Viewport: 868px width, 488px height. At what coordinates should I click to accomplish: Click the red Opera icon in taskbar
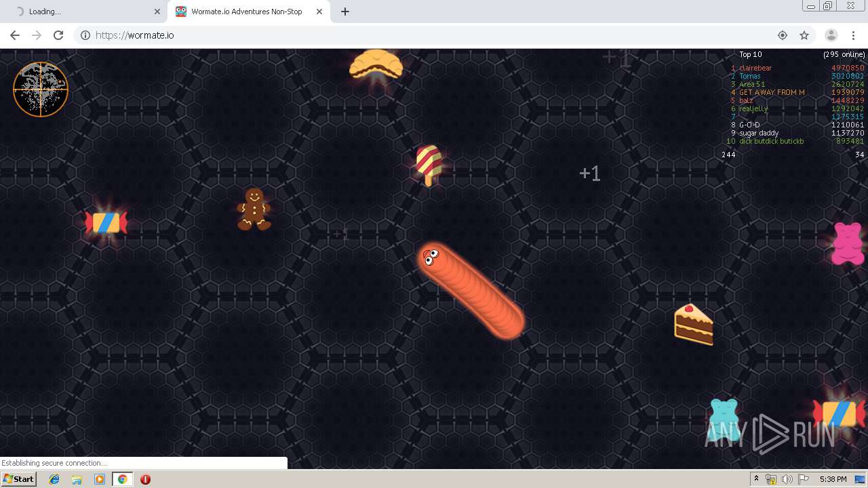(x=145, y=479)
